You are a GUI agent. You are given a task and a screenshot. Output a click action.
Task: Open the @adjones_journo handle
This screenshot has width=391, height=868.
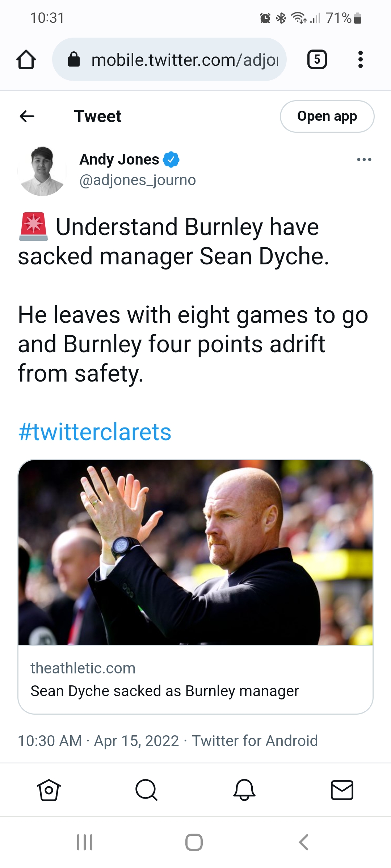(x=138, y=180)
